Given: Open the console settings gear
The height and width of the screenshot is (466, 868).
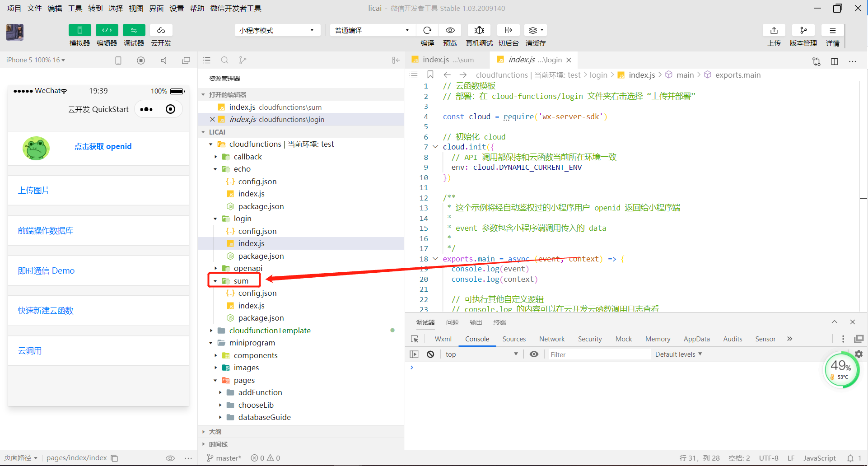Looking at the screenshot, I should click(x=859, y=354).
